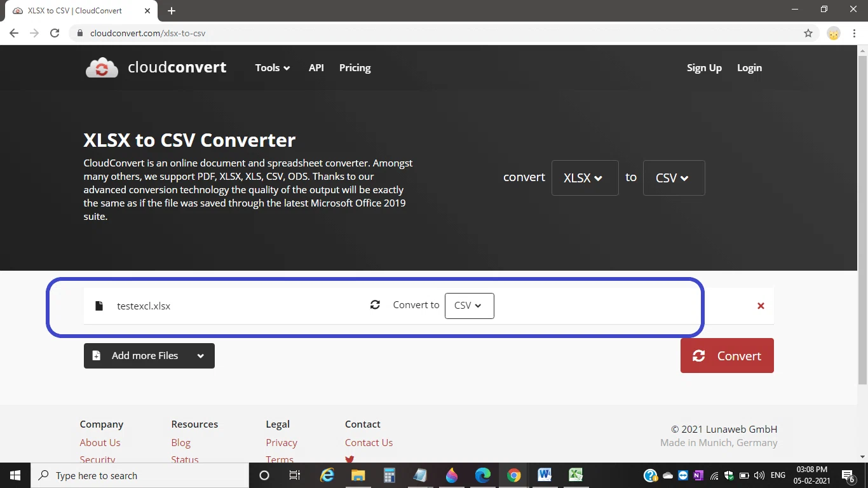This screenshot has height=488, width=868.
Task: Go forward with the browser forward arrow
Action: tap(34, 33)
